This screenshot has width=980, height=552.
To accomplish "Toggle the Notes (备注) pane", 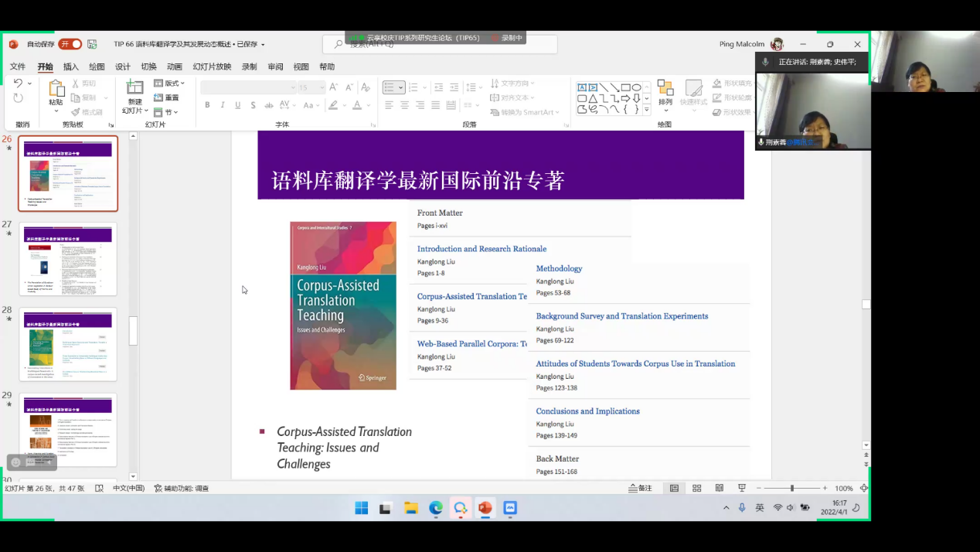I will point(641,489).
